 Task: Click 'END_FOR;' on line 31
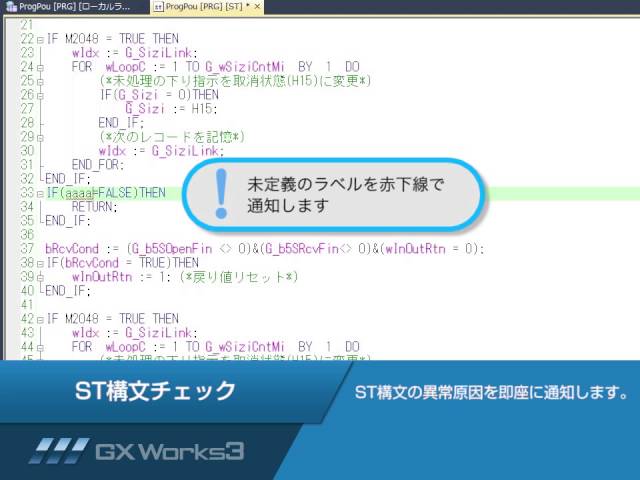tap(98, 165)
